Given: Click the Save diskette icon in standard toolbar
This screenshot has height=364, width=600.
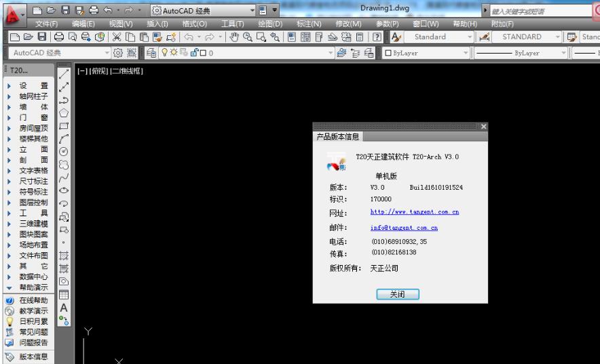Looking at the screenshot, I should (42, 37).
